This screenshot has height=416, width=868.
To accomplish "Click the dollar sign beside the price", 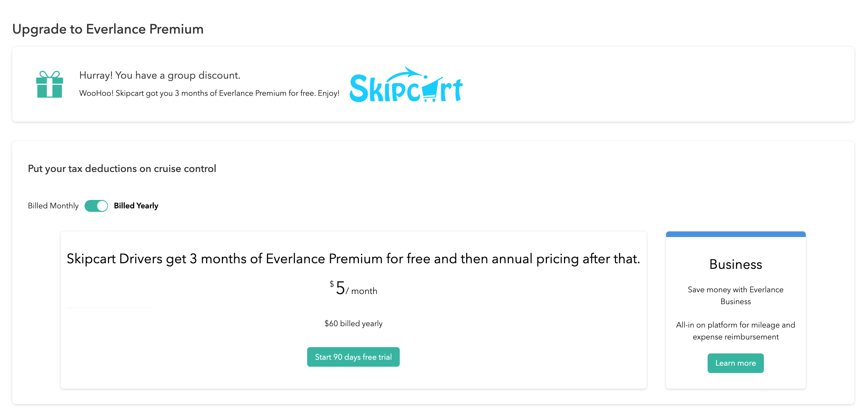I will tap(332, 284).
